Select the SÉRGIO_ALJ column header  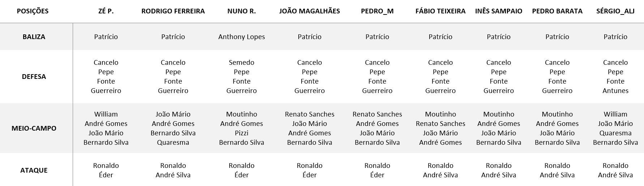[615, 11]
